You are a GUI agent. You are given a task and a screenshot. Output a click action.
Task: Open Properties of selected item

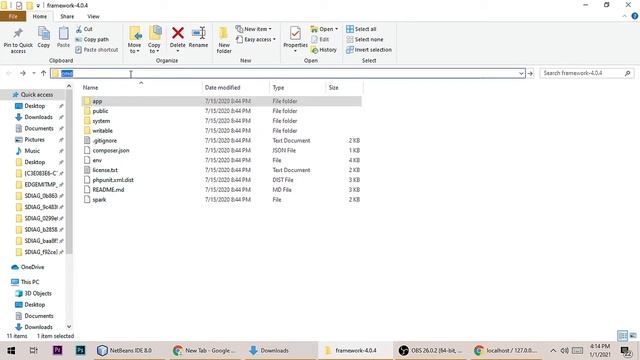coord(295,39)
